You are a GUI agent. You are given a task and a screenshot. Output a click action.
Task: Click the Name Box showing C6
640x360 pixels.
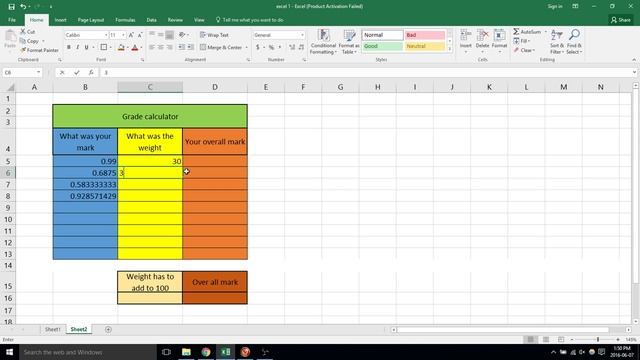point(22,72)
